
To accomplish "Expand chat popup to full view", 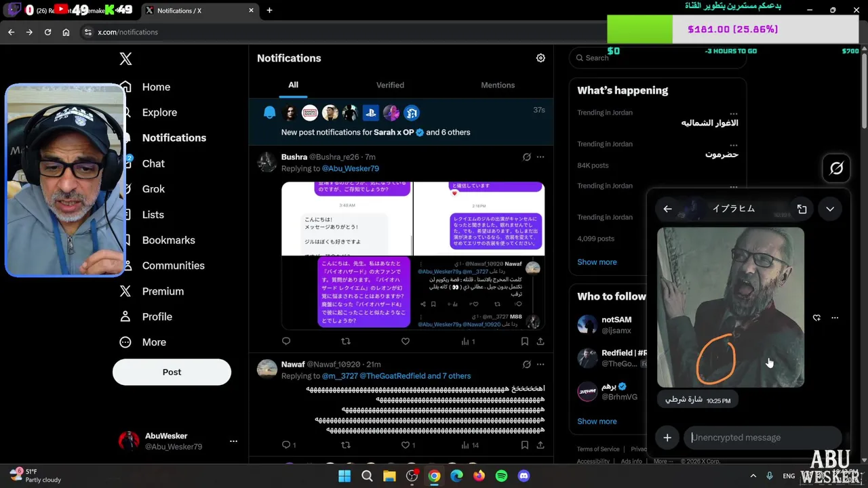I will [x=802, y=209].
